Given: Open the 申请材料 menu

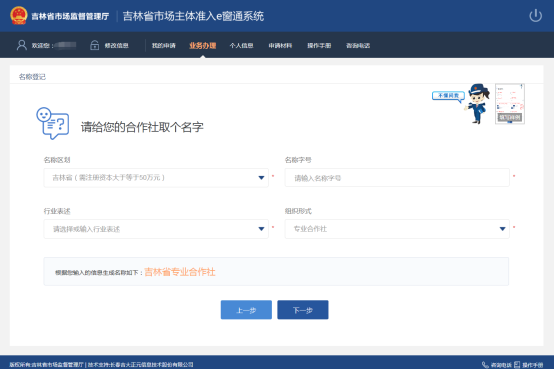Looking at the screenshot, I should coord(280,46).
